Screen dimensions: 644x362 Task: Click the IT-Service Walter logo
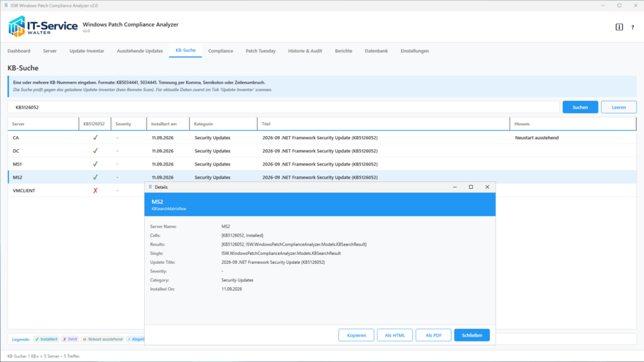click(x=43, y=26)
